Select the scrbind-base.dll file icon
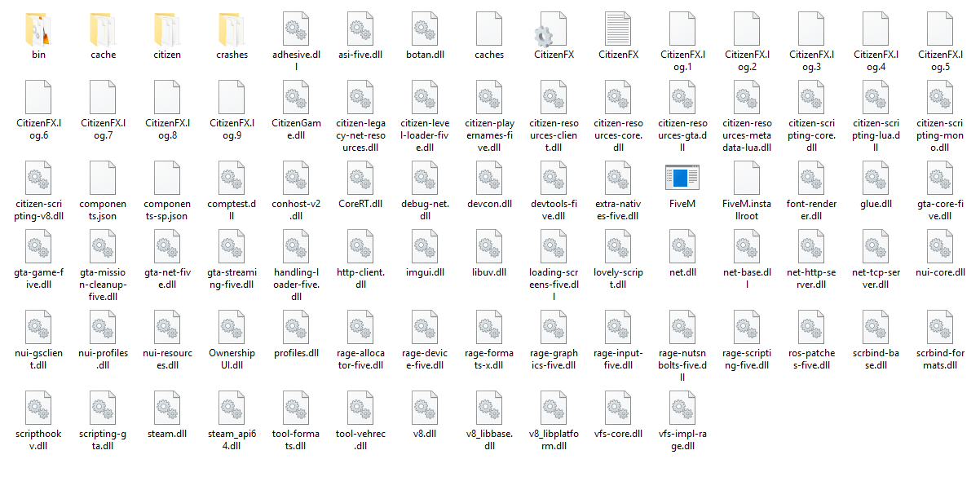The height and width of the screenshot is (490, 980). point(876,327)
